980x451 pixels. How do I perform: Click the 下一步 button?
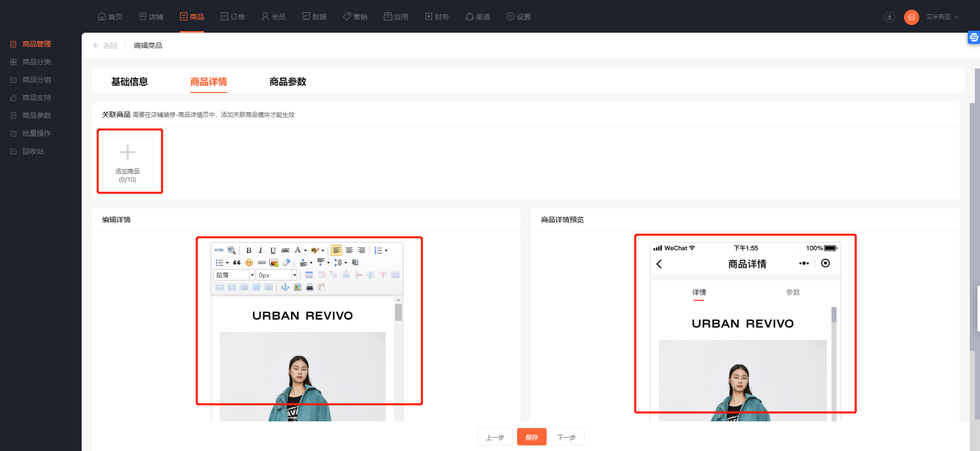(567, 437)
